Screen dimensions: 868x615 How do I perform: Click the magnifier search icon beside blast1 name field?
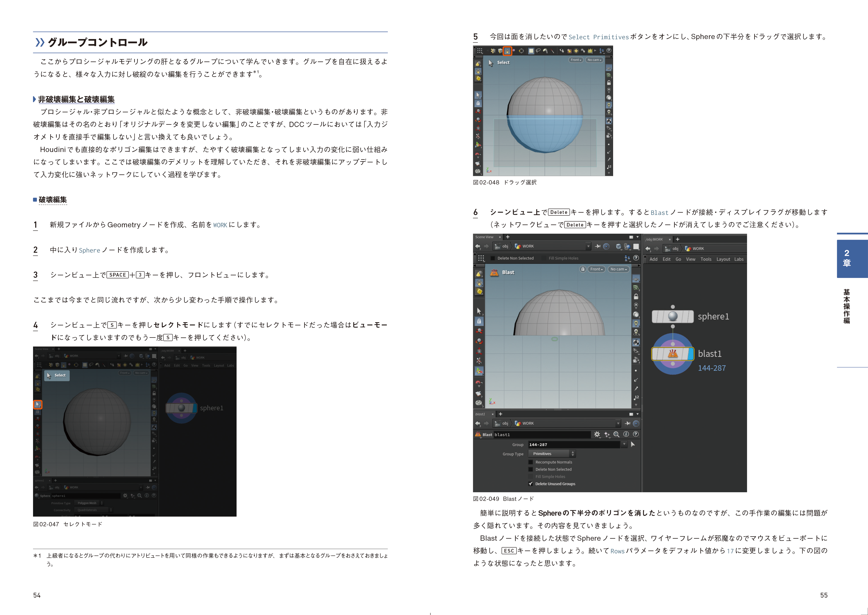616,434
